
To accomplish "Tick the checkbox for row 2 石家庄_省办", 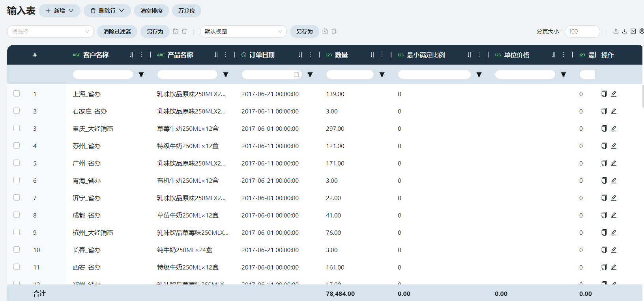I will tap(17, 111).
